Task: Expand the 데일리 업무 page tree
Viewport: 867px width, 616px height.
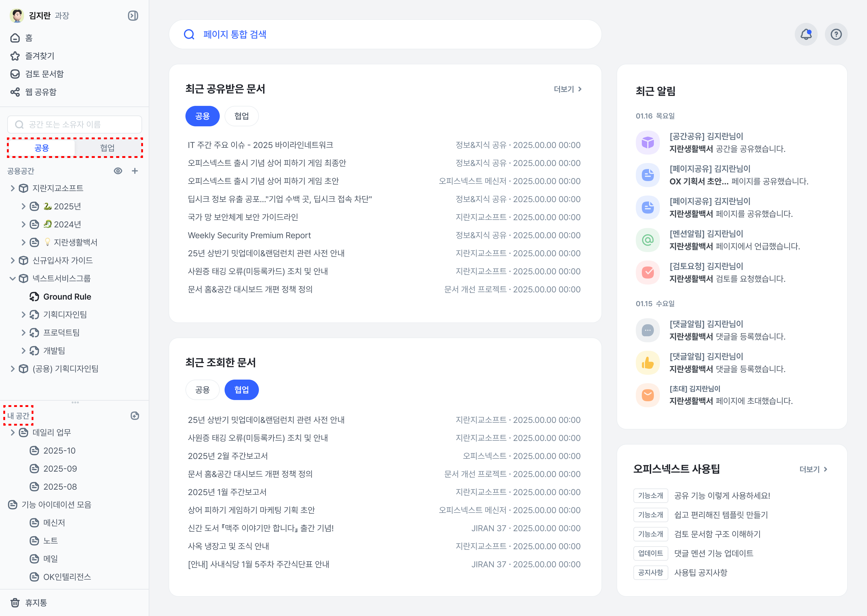Action: (13, 433)
